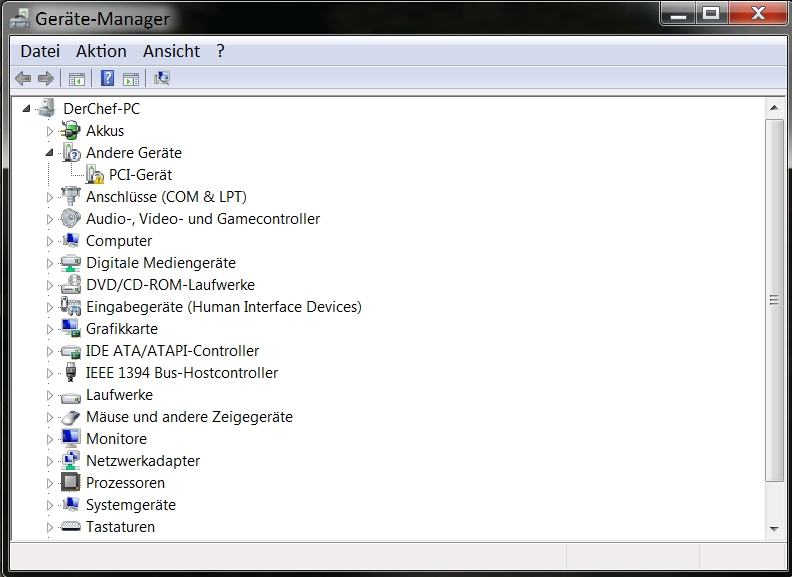This screenshot has width=792, height=577.
Task: Select Mäuse und andere Zeigegeräte label
Action: pyautogui.click(x=189, y=417)
